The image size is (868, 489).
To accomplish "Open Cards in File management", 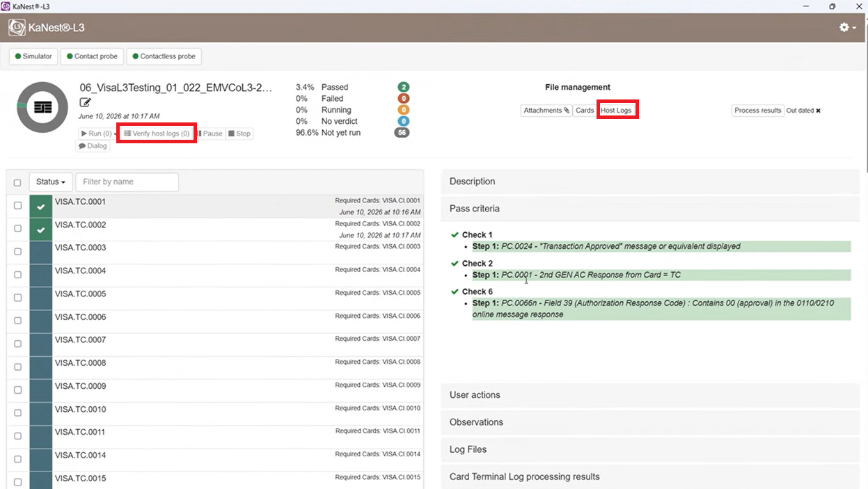I will (585, 111).
